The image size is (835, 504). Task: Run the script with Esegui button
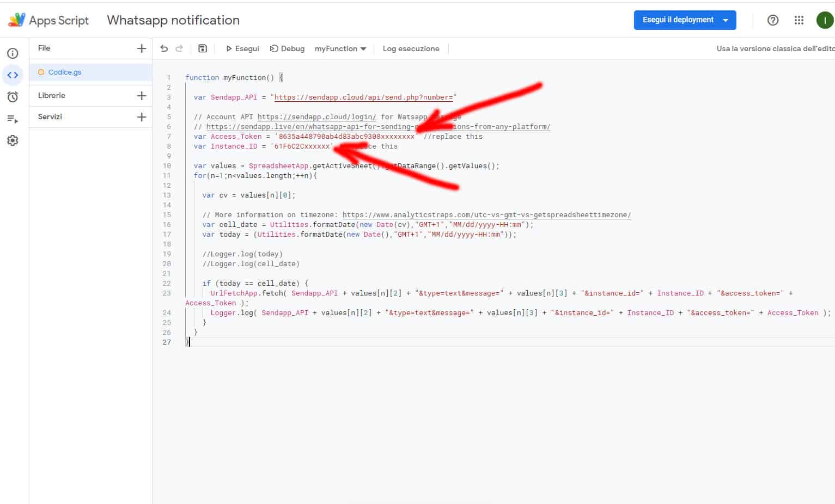point(242,48)
